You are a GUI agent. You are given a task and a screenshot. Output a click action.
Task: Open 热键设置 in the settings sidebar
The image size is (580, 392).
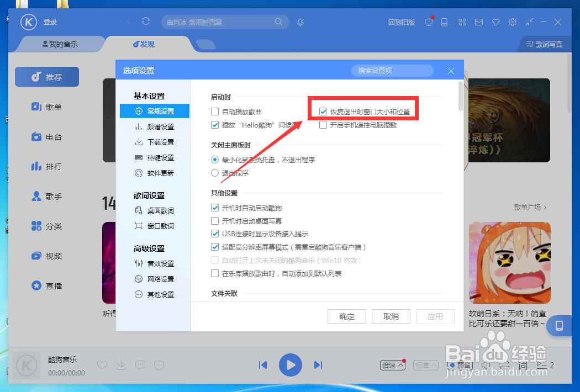click(x=154, y=157)
